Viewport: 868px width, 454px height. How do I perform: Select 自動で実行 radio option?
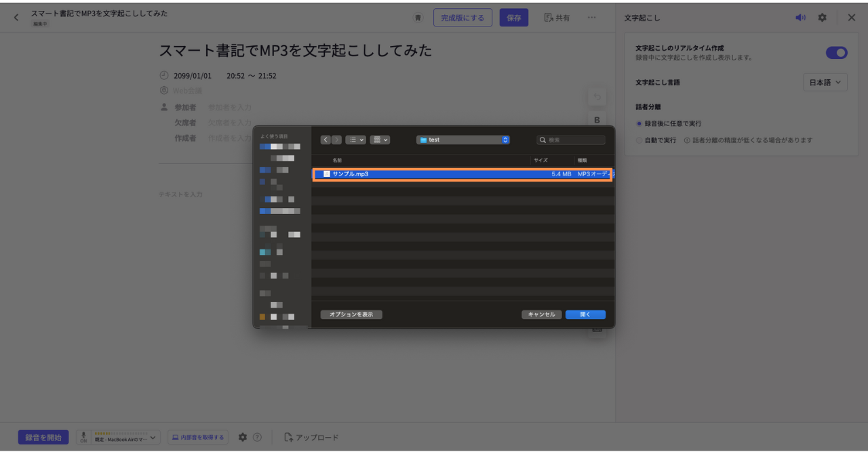(639, 140)
